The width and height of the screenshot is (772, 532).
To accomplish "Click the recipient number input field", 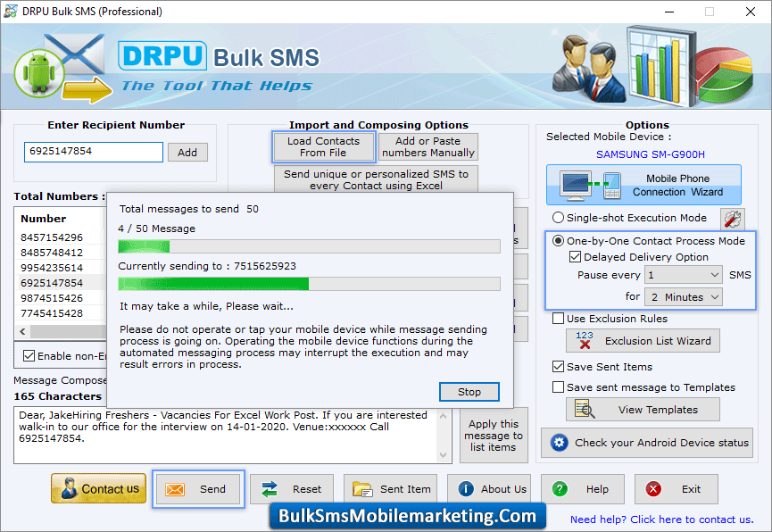I will pyautogui.click(x=94, y=152).
